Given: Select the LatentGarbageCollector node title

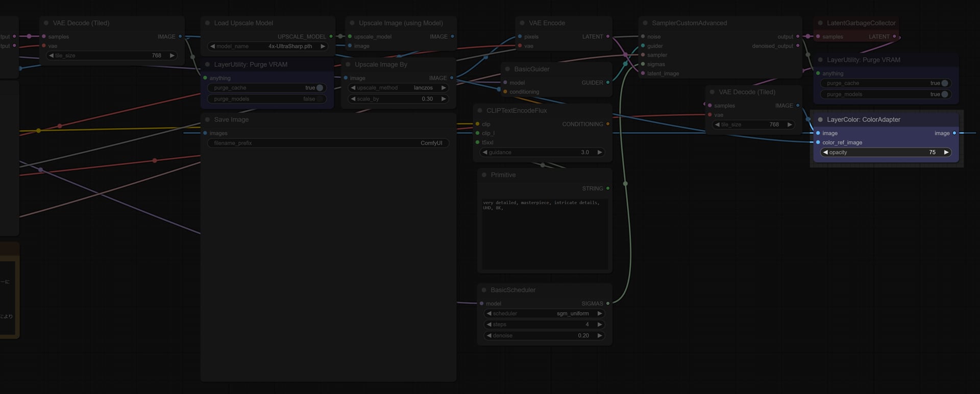Looking at the screenshot, I should point(861,23).
